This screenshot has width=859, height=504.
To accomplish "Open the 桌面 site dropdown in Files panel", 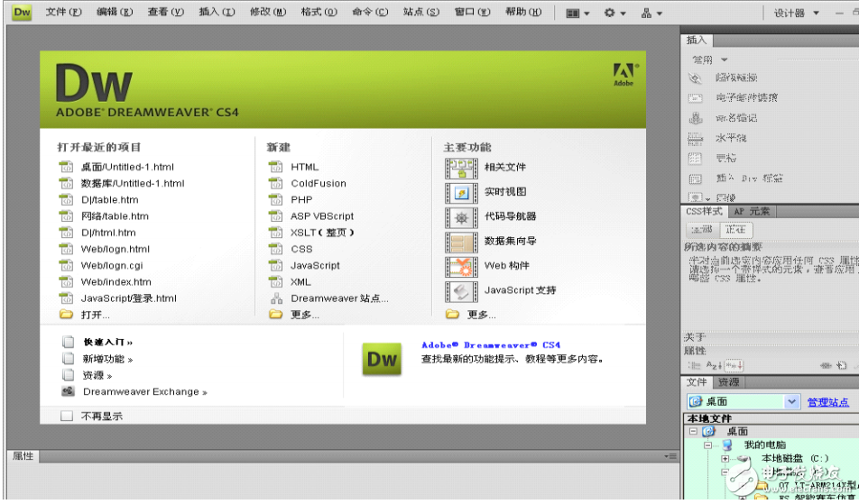I will coord(791,402).
